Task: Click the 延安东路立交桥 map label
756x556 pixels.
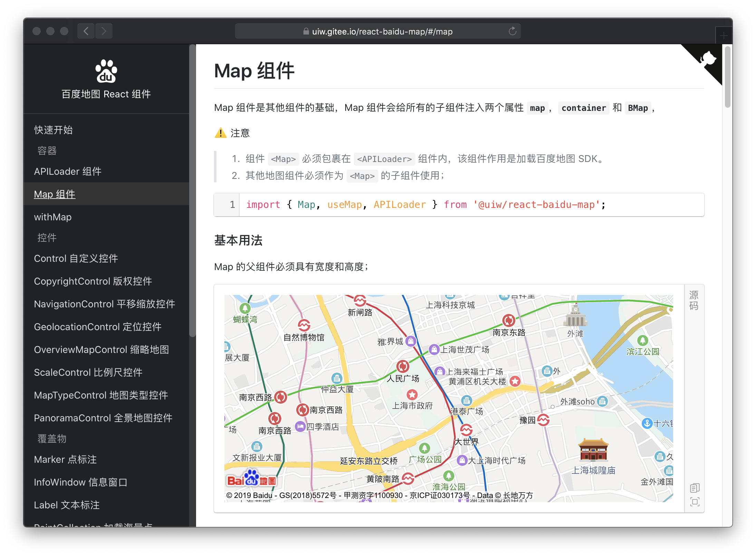Action: pyautogui.click(x=369, y=461)
